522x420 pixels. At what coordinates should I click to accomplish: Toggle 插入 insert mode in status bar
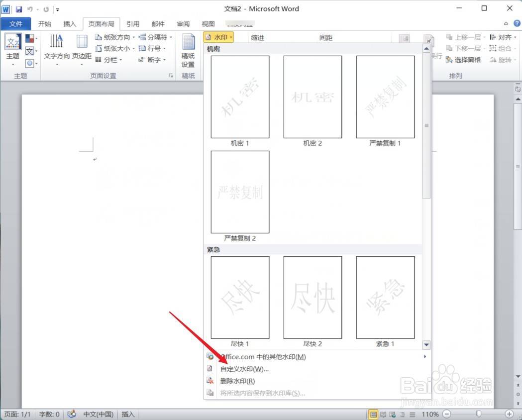pos(128,415)
